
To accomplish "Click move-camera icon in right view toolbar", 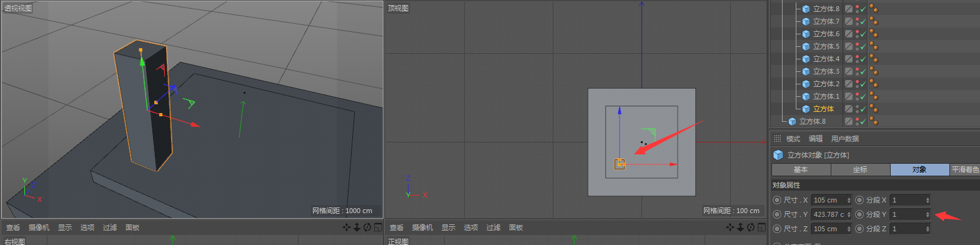I will [x=347, y=227].
